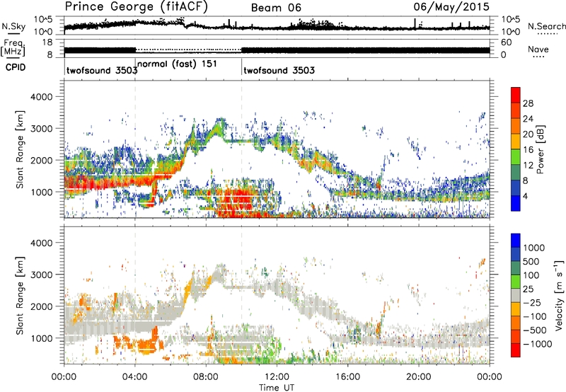Click the 'N.Sky' legend label

pos(13,26)
